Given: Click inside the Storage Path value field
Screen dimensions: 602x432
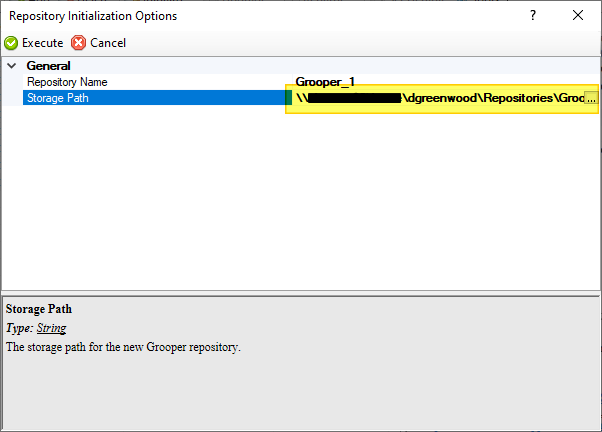Looking at the screenshot, I should (x=440, y=98).
